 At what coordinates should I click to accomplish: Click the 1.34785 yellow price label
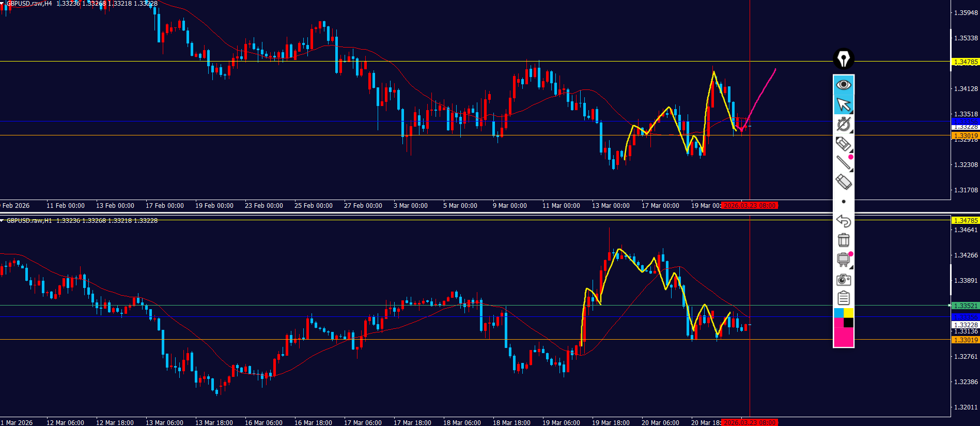965,62
